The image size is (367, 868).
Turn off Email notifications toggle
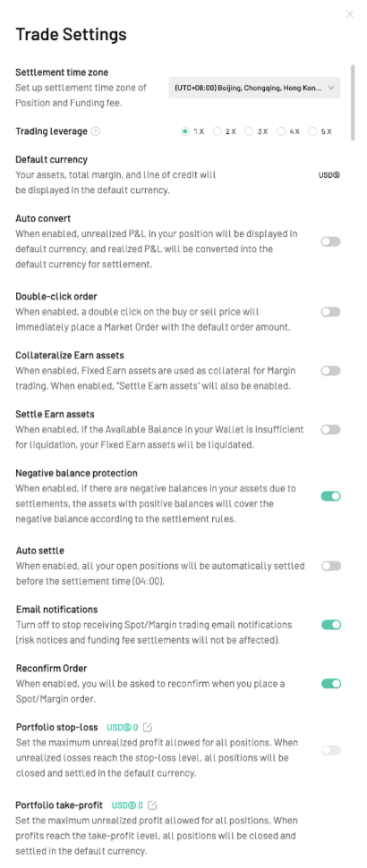[331, 625]
